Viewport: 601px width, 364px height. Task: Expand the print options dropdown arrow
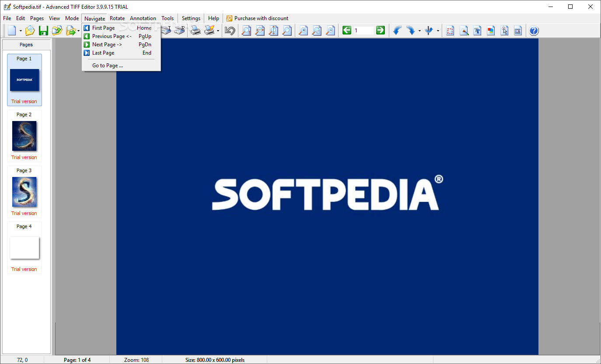click(x=218, y=31)
